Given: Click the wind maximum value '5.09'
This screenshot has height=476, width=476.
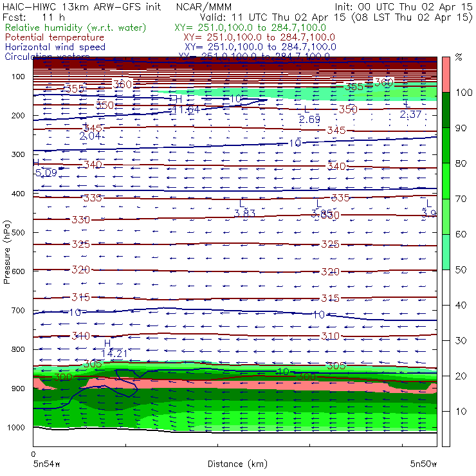Looking at the screenshot, I should click(x=46, y=173).
